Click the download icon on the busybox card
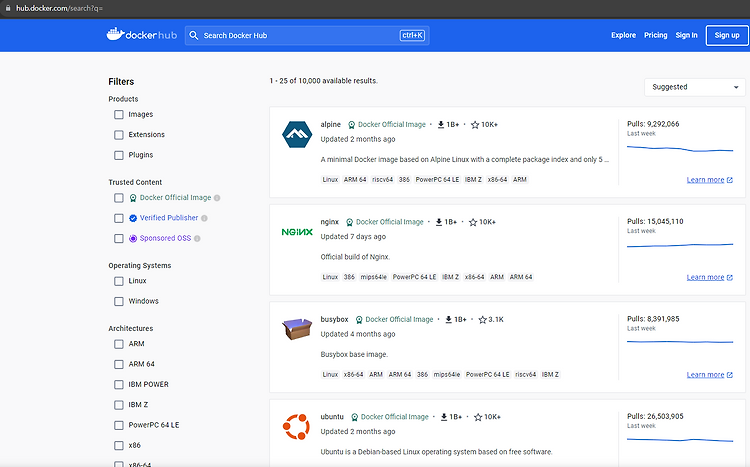 [449, 320]
